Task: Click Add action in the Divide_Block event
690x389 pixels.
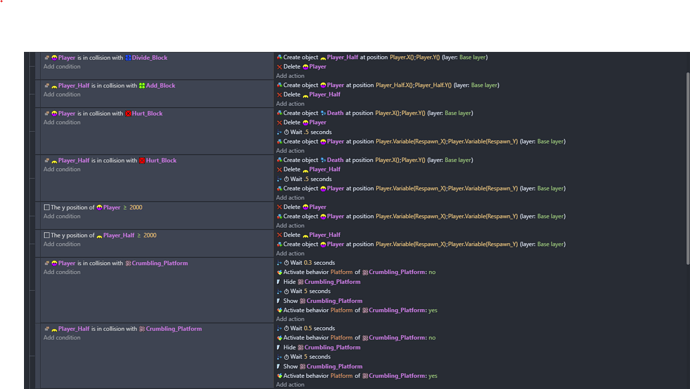Action: pos(290,76)
